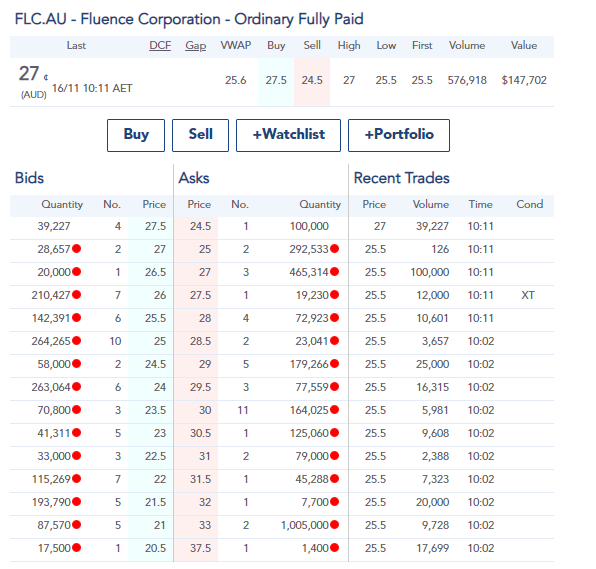This screenshot has height=569, width=596.
Task: Click red dot beside bid quantity 210,427
Action: pos(76,295)
